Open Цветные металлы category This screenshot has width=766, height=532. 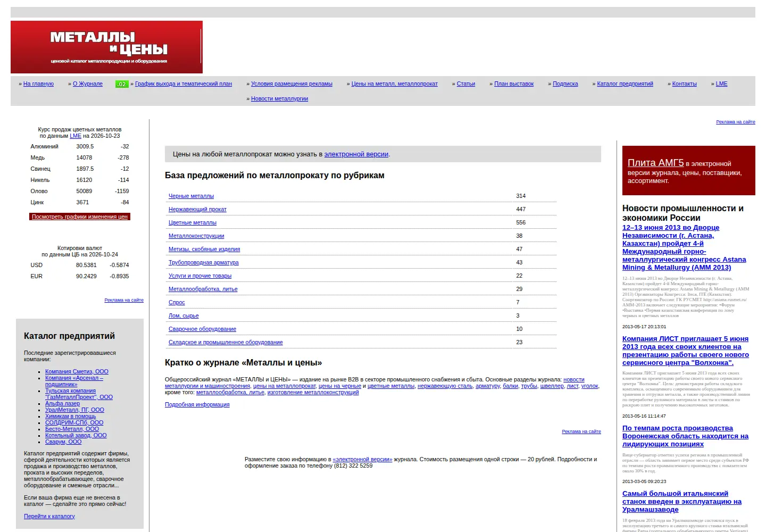(193, 223)
